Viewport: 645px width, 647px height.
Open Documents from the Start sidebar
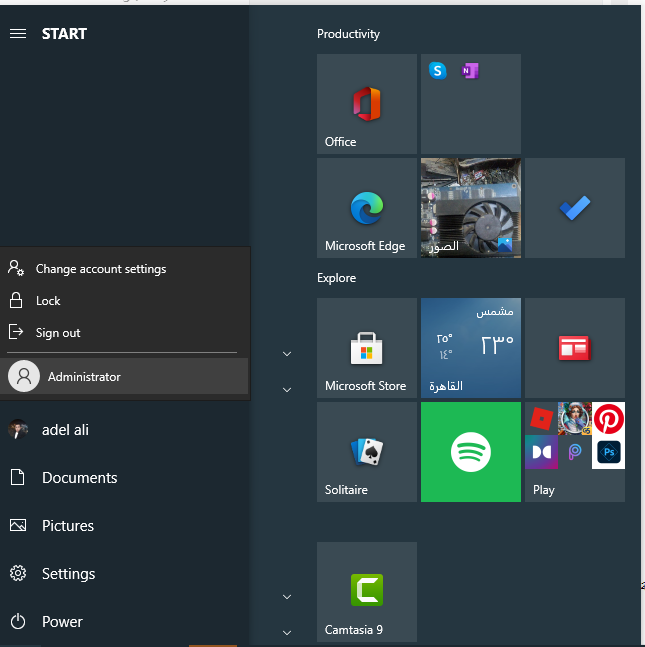coord(124,477)
